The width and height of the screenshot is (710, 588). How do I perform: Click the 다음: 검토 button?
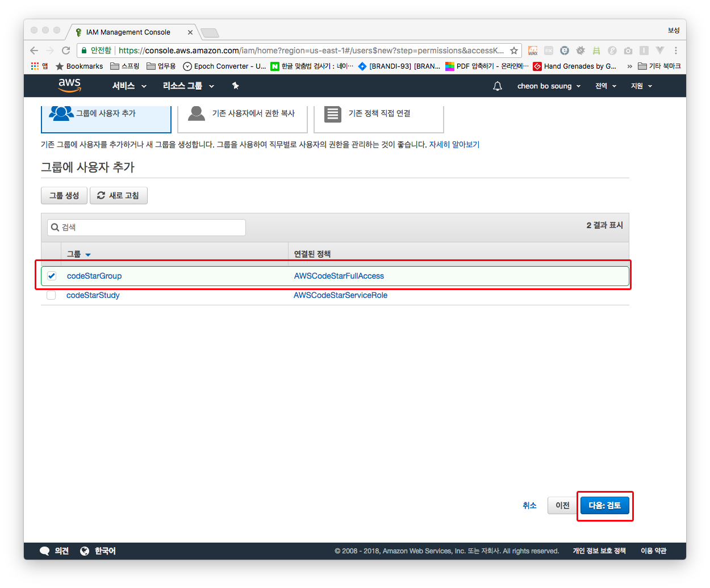(x=604, y=505)
